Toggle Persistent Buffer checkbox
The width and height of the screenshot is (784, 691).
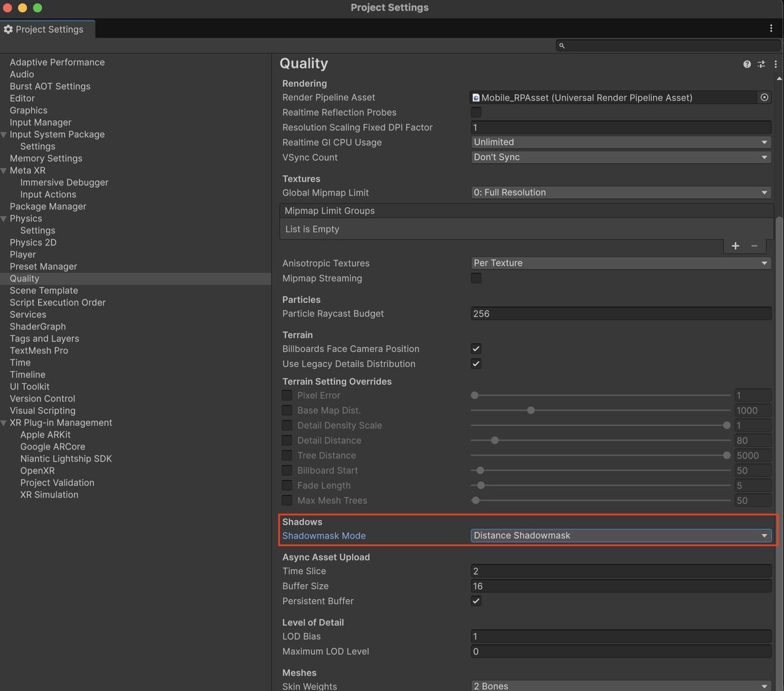pos(476,601)
